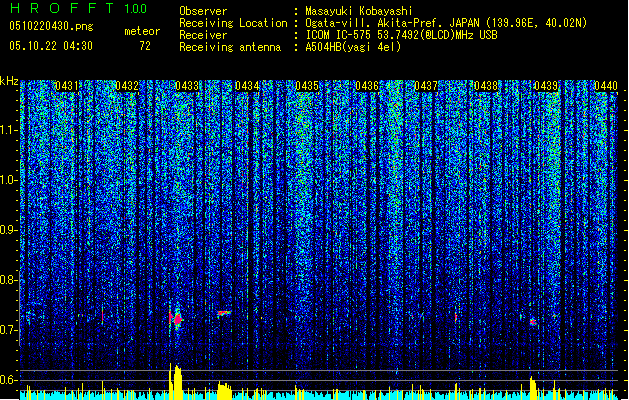
Task: Click the yellow power peak below 0439
Action: coord(533,388)
